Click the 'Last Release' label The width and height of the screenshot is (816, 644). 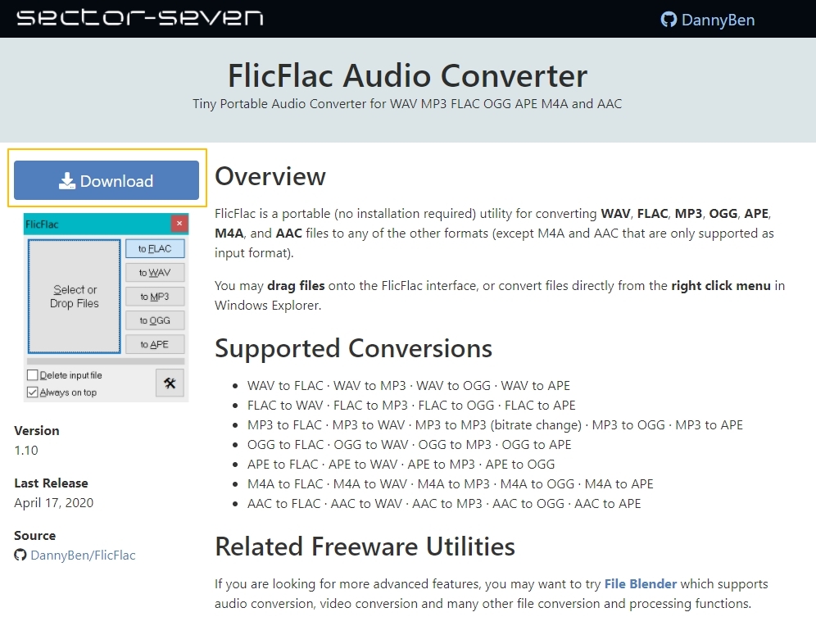click(51, 483)
